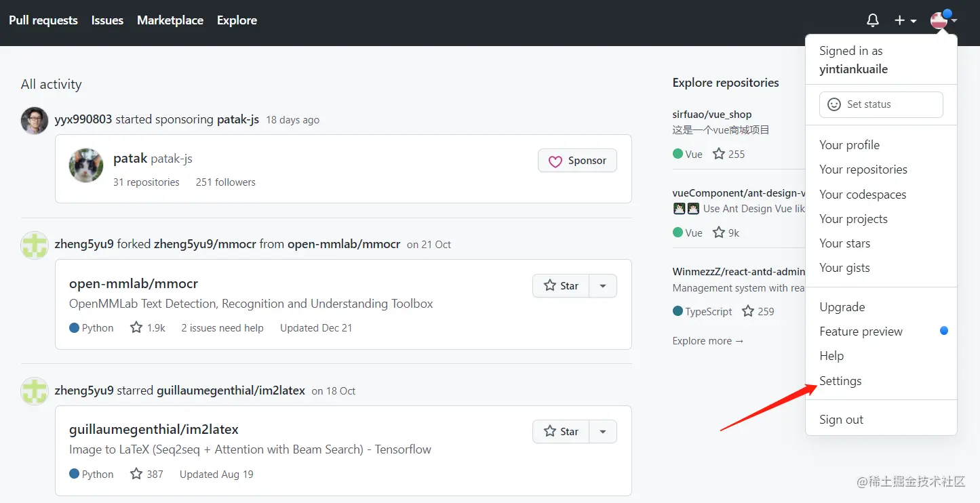Click the yintiankuaile username in menu

point(853,69)
